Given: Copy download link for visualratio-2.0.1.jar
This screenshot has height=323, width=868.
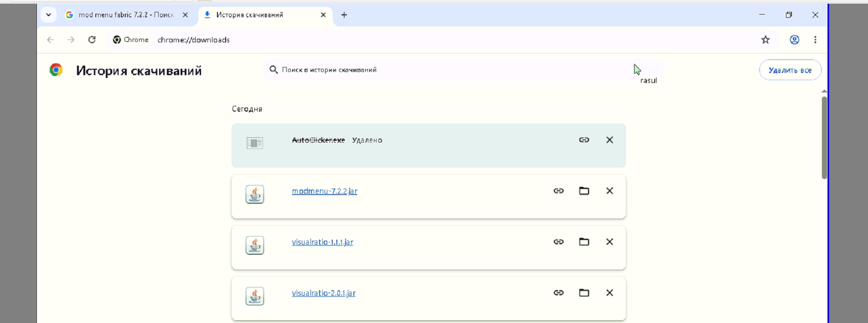Looking at the screenshot, I should tap(558, 293).
